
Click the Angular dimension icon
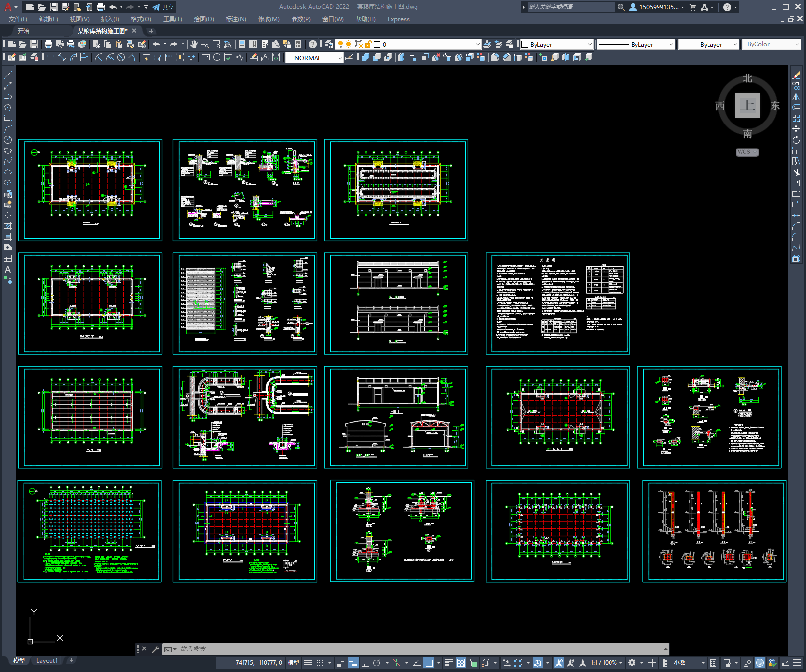point(132,57)
